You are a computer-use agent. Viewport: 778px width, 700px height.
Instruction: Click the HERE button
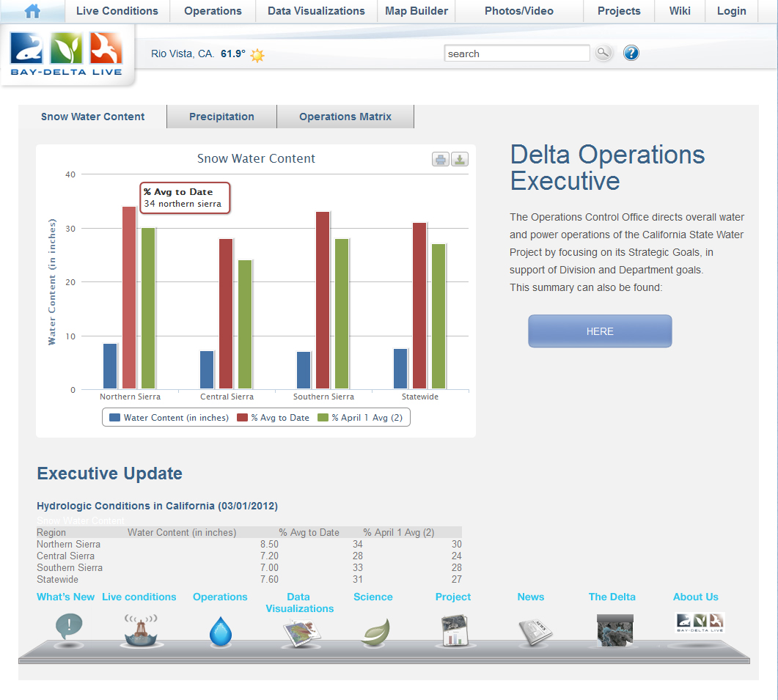point(600,331)
